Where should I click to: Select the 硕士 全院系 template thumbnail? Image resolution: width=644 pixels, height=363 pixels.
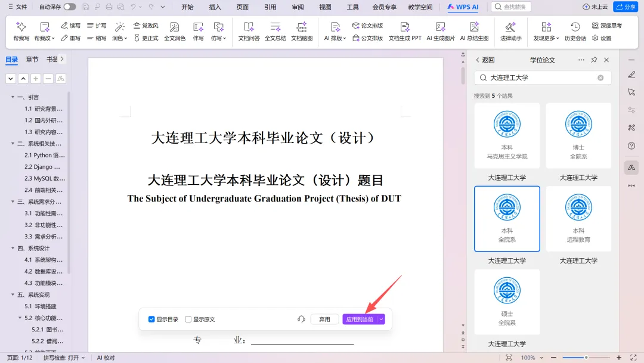[x=507, y=302]
